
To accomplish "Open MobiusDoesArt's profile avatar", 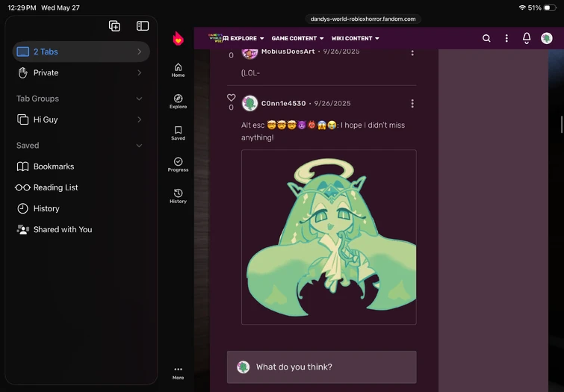I will click(x=250, y=53).
